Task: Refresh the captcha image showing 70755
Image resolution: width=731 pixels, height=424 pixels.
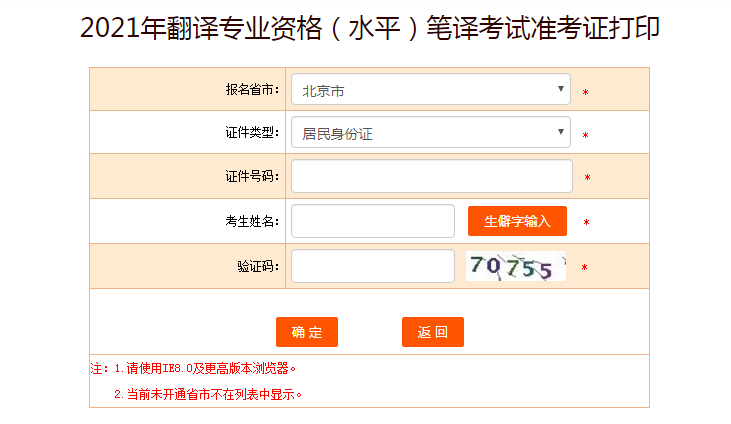Action: pyautogui.click(x=516, y=266)
